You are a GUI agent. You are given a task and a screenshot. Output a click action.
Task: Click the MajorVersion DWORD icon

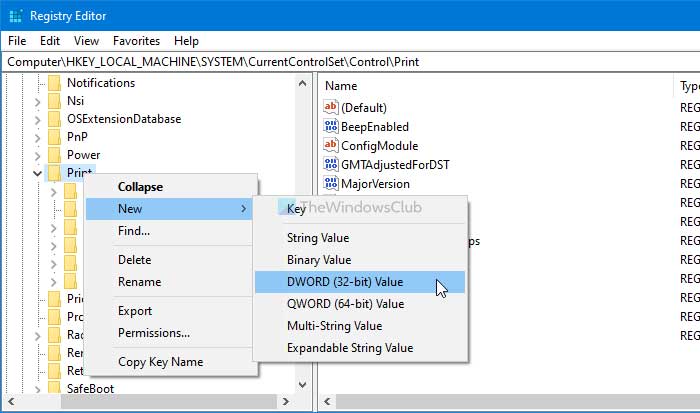[x=331, y=183]
